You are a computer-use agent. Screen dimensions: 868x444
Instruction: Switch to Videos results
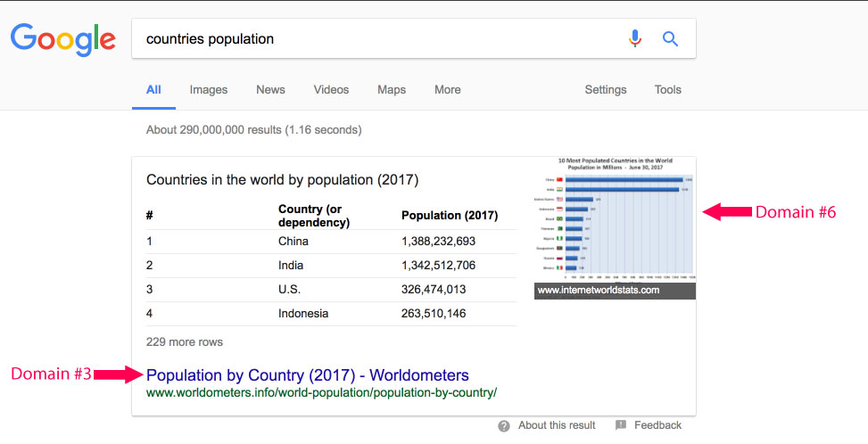point(331,89)
